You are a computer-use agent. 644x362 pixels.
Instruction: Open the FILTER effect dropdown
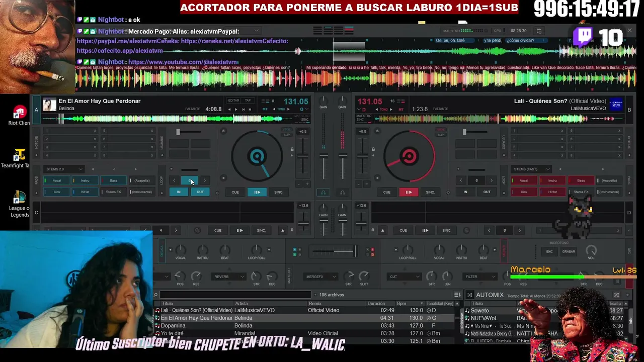[x=479, y=277]
